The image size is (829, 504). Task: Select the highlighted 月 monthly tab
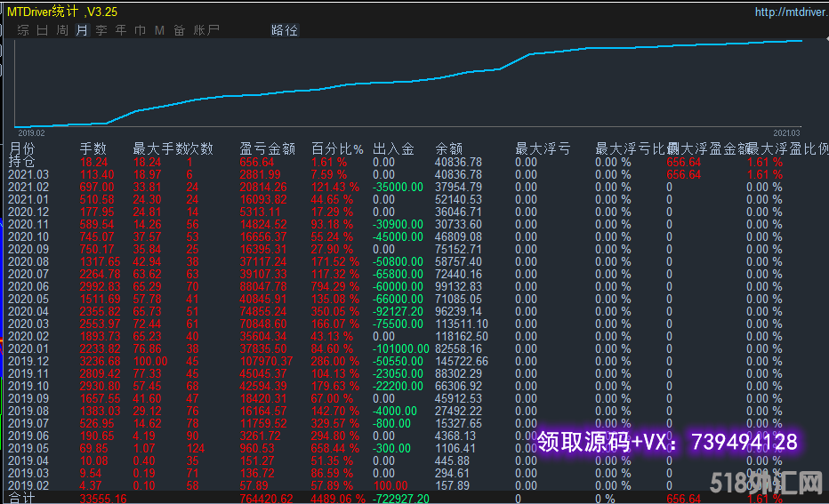pos(82,30)
